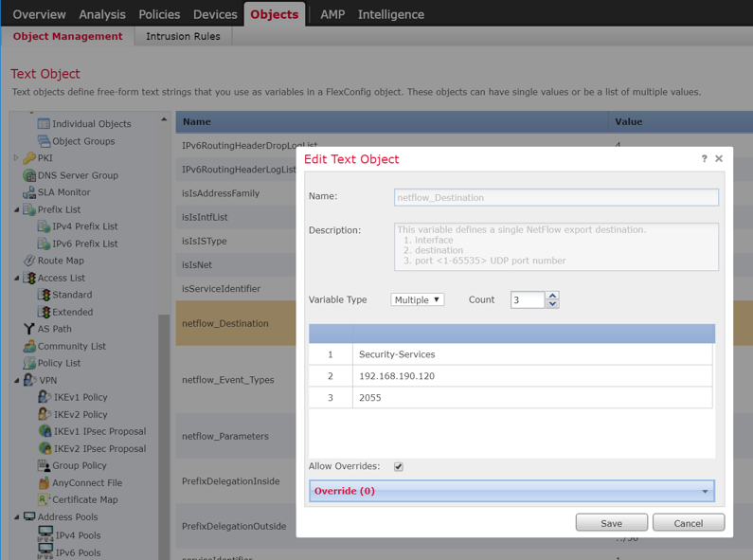Select the IPv4 Pools icon
Viewport: 753px width, 560px height.
tap(45, 534)
